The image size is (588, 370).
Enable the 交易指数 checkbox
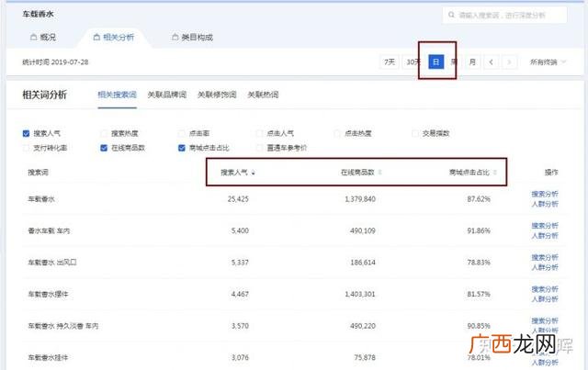pyautogui.click(x=414, y=133)
